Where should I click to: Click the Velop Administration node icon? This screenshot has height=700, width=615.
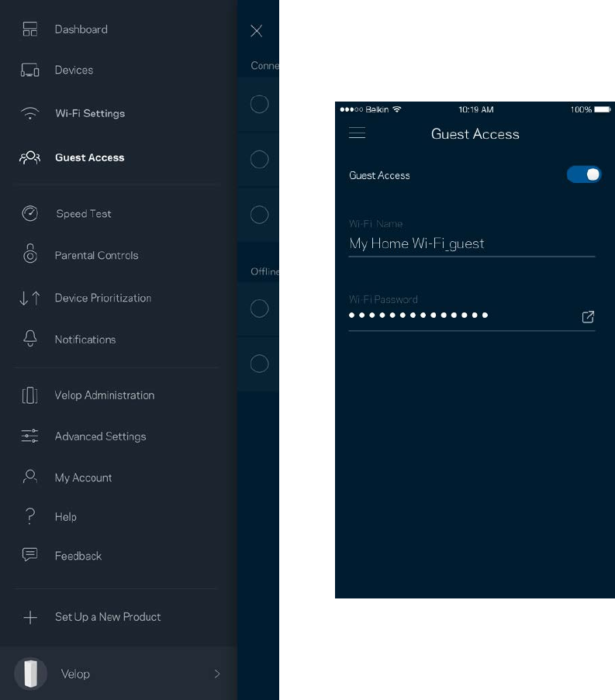[x=30, y=395]
